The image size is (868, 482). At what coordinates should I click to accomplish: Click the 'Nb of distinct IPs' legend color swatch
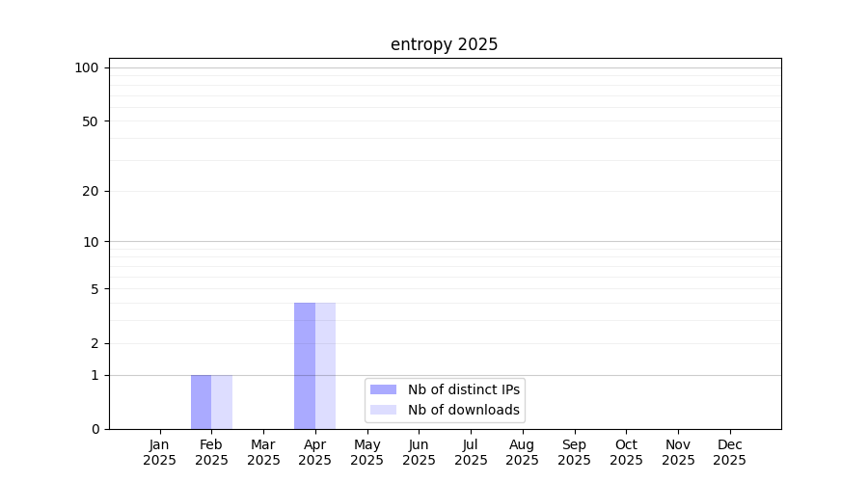383,389
